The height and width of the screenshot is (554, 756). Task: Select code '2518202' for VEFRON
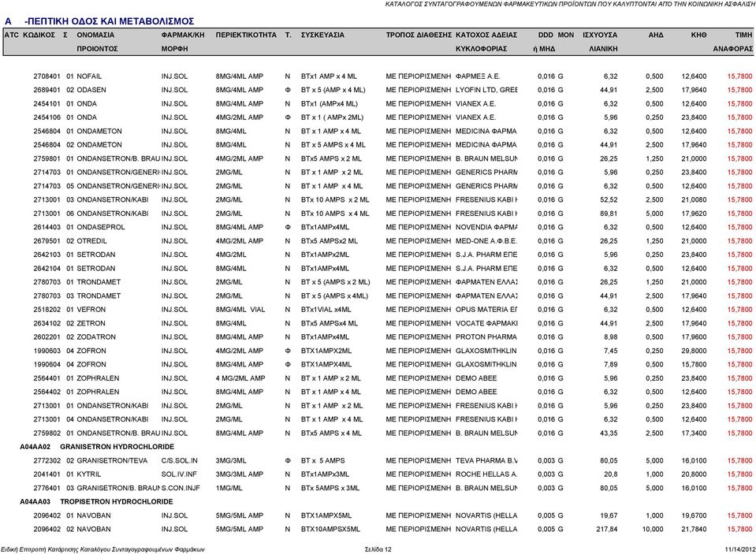pyautogui.click(x=47, y=310)
